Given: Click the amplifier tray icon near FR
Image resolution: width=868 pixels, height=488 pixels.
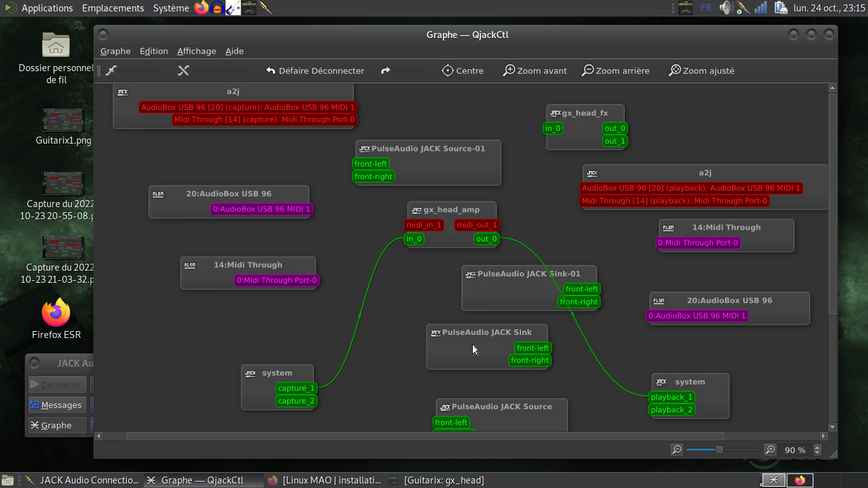Looking at the screenshot, I should 686,8.
